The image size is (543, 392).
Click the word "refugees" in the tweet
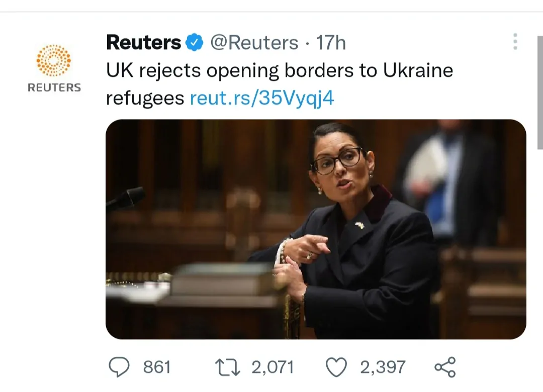(145, 99)
